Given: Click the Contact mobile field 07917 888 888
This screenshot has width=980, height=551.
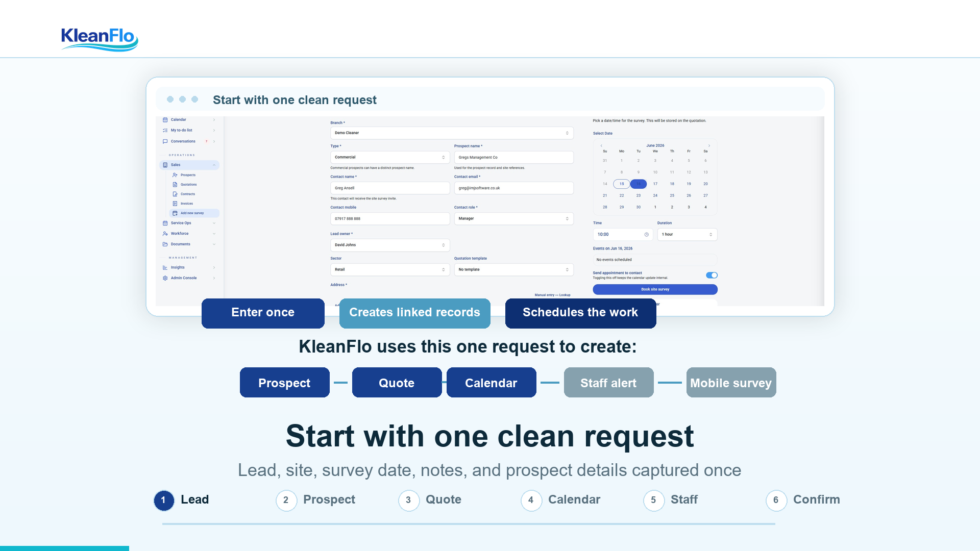Looking at the screenshot, I should coord(390,219).
